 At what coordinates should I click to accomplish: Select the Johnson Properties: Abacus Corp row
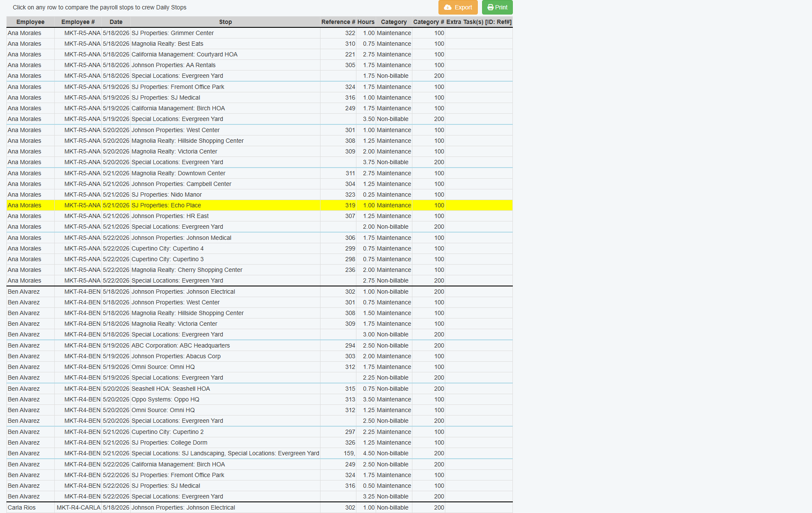click(x=259, y=356)
